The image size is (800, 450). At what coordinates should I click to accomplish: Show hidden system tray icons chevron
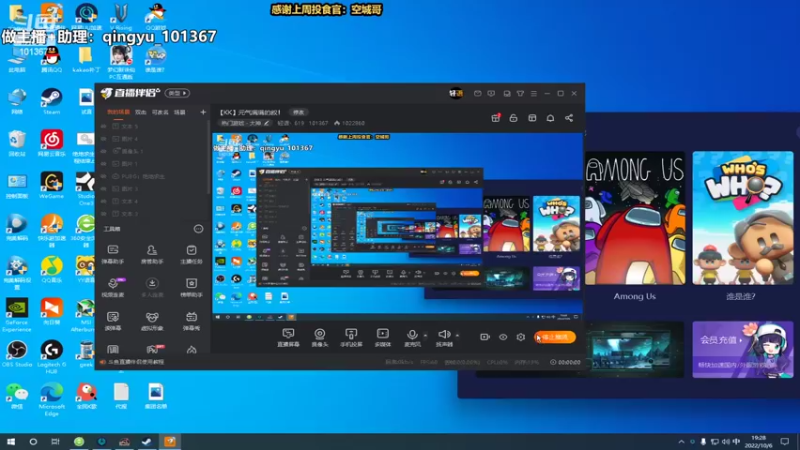coord(681,442)
